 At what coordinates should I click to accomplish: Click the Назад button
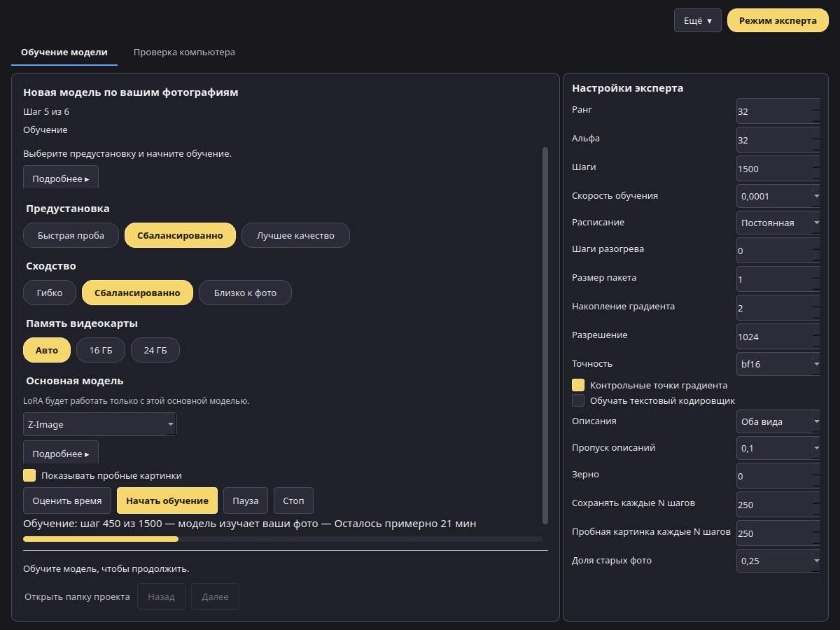[x=161, y=596]
